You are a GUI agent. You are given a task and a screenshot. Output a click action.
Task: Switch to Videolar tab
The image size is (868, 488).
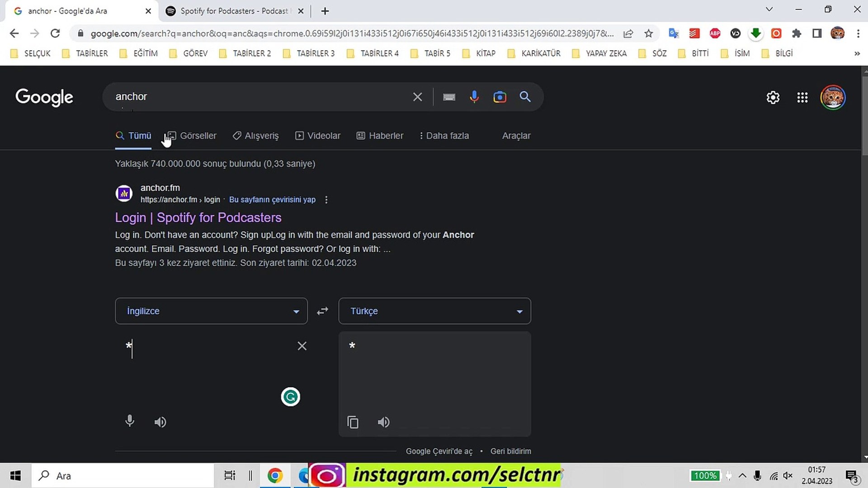[318, 136]
